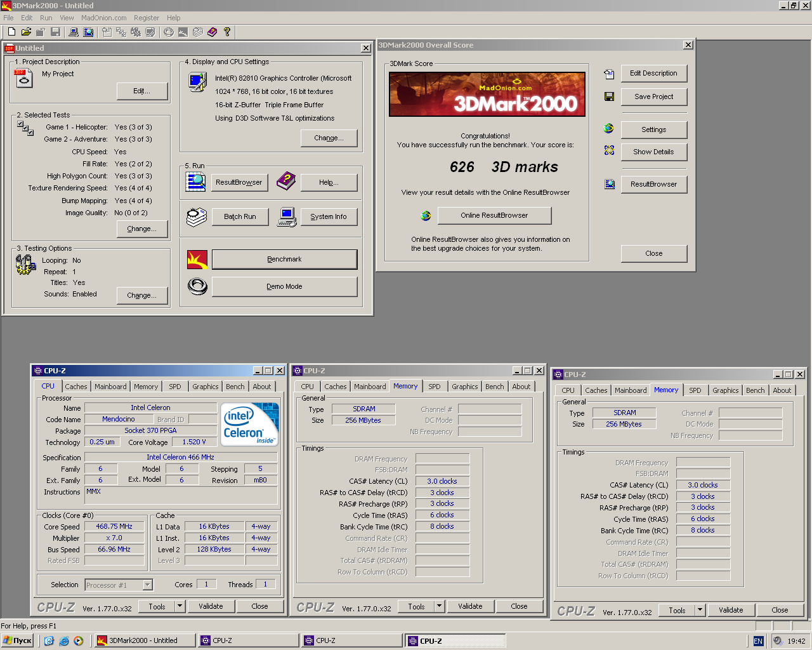
Task: Click the Open project folder toolbar icon
Action: click(26, 32)
